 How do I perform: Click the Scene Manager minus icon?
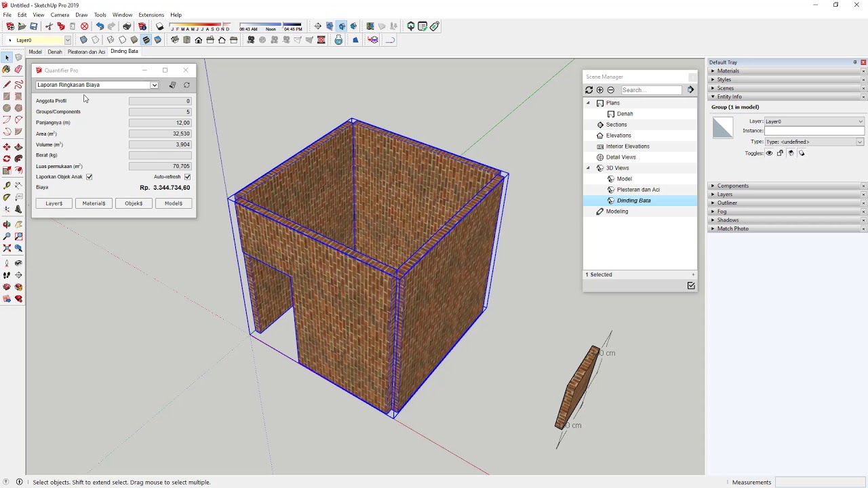point(610,89)
